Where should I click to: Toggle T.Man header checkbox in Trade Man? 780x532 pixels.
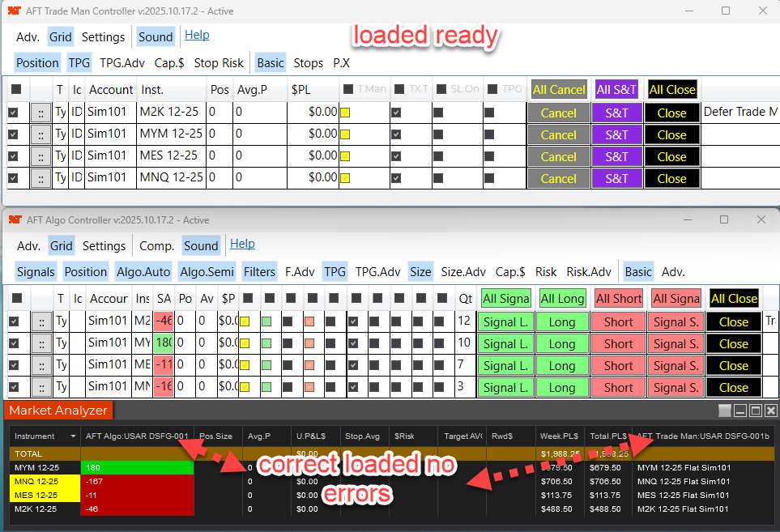pos(348,89)
